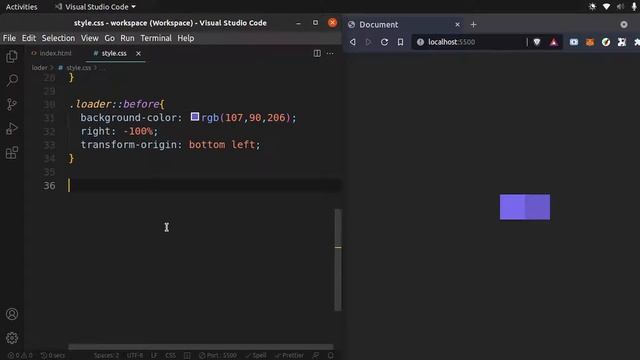Open the View menu
Image resolution: width=640 pixels, height=360 pixels.
89,38
